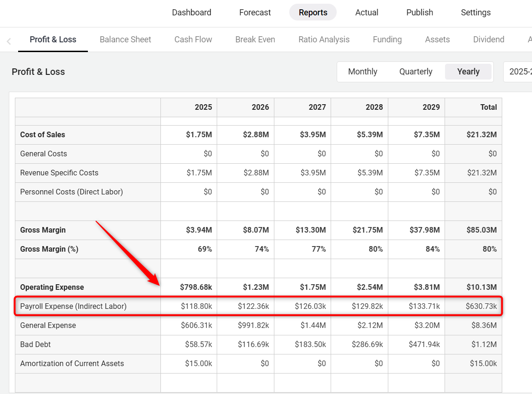Viewport: 532px width, 394px height.
Task: Select the Reports menu item
Action: pos(313,13)
